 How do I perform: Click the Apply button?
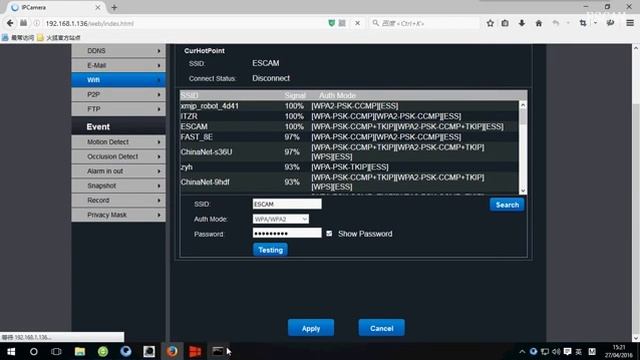[311, 328]
